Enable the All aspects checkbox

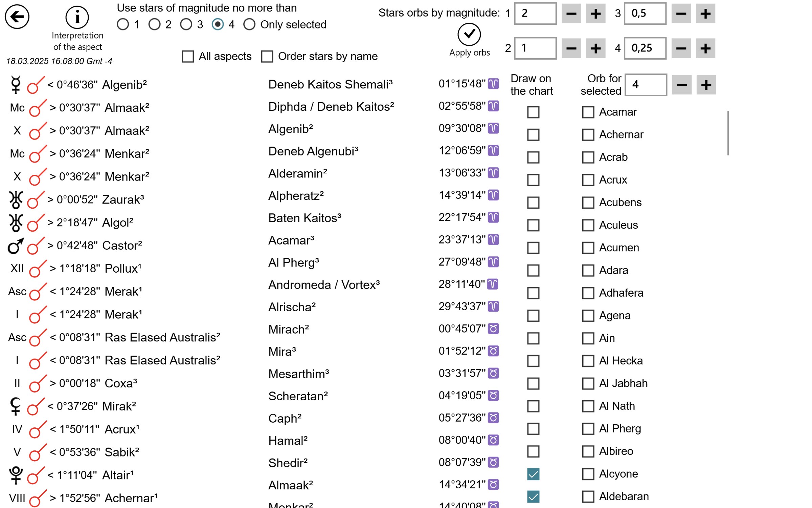(188, 57)
